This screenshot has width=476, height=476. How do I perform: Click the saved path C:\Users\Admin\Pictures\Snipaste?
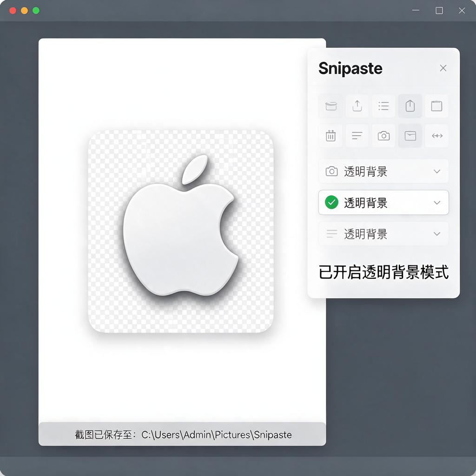(x=217, y=435)
